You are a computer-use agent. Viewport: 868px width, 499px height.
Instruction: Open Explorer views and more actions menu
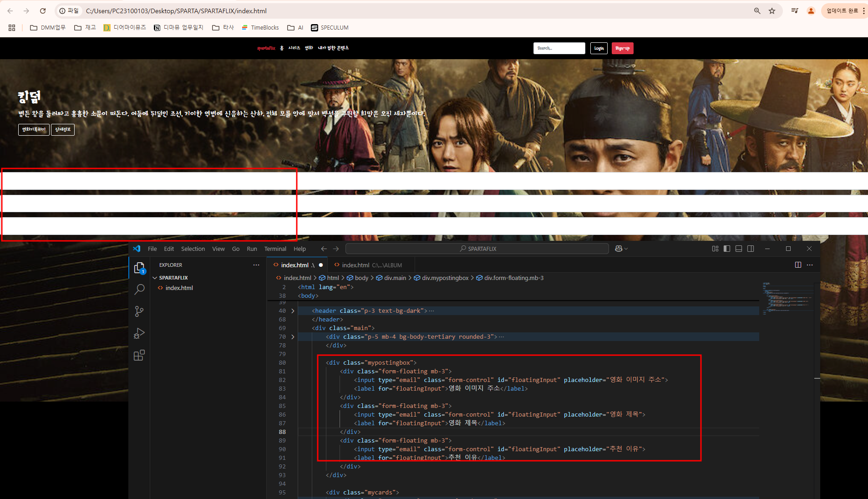pos(256,265)
